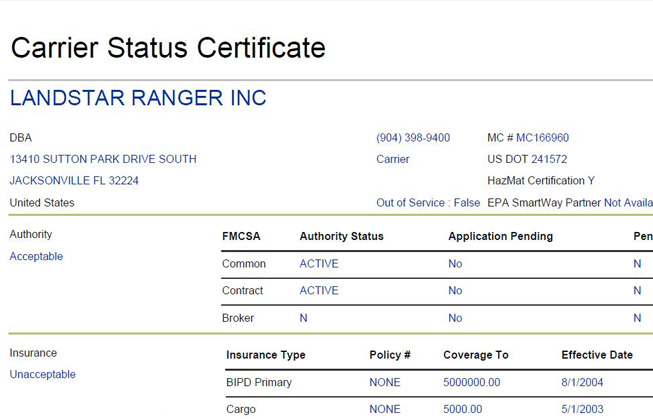653x419 pixels.
Task: Click the Acceptable authority rating
Action: click(x=36, y=257)
